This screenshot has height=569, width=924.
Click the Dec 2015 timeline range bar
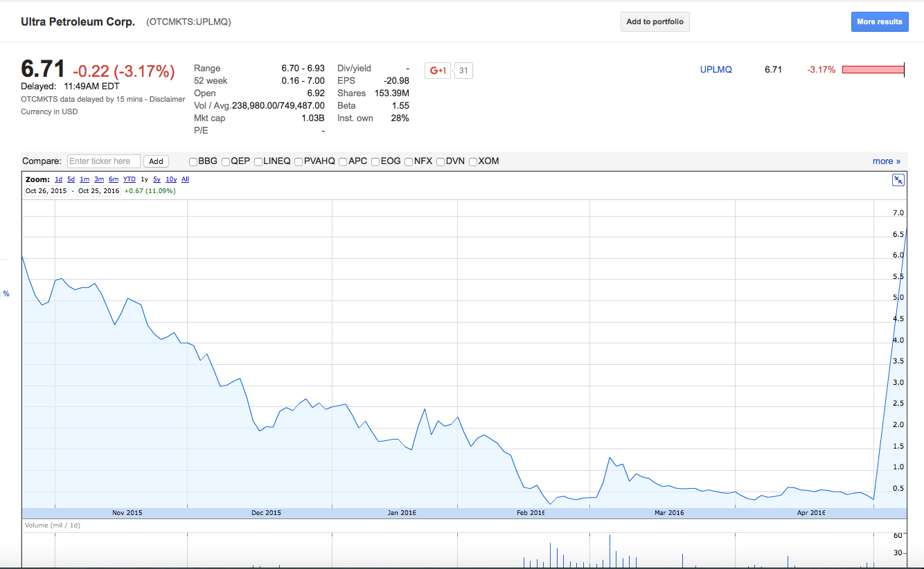point(266,512)
